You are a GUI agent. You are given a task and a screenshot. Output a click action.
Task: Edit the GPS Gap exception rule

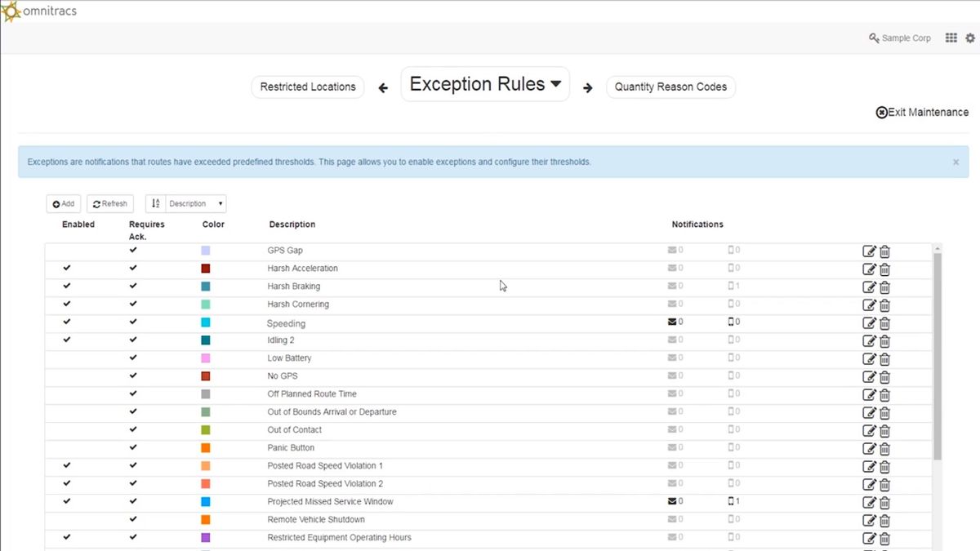(869, 251)
